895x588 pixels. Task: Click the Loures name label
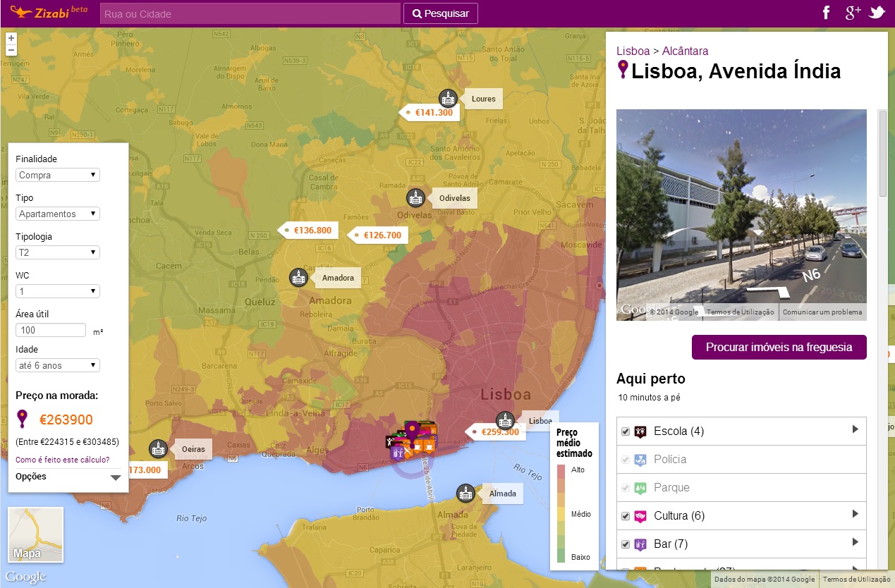click(483, 99)
